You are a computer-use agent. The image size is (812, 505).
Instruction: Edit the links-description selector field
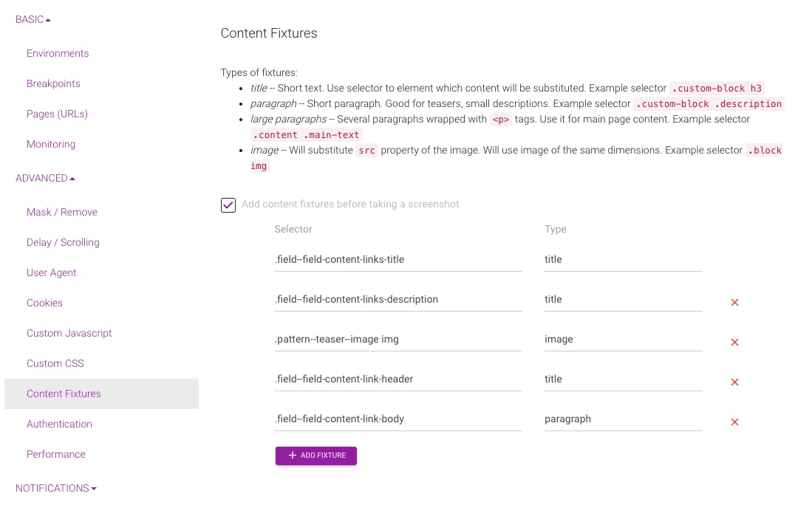tap(398, 300)
